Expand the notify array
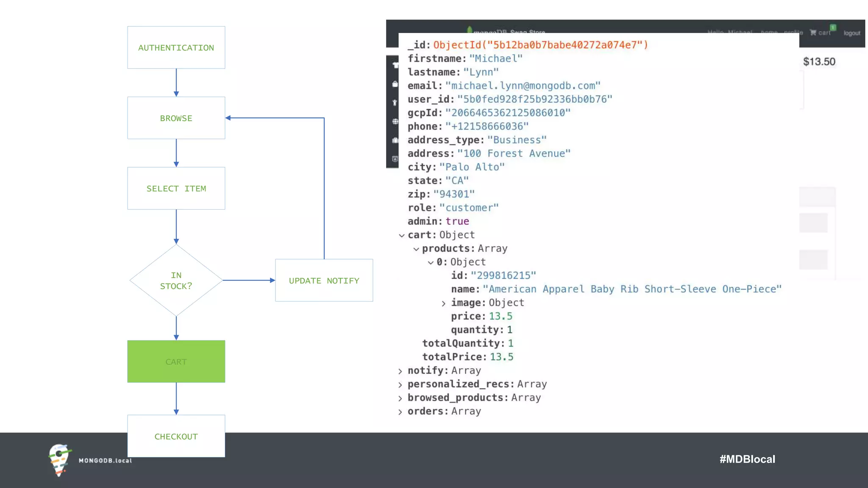Viewport: 868px width, 488px height. (400, 371)
